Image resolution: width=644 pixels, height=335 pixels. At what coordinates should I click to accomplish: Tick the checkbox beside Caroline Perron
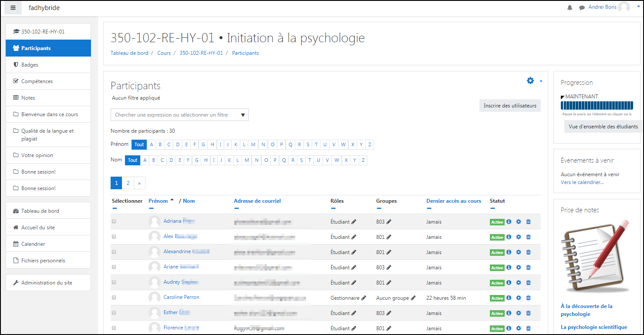point(114,298)
